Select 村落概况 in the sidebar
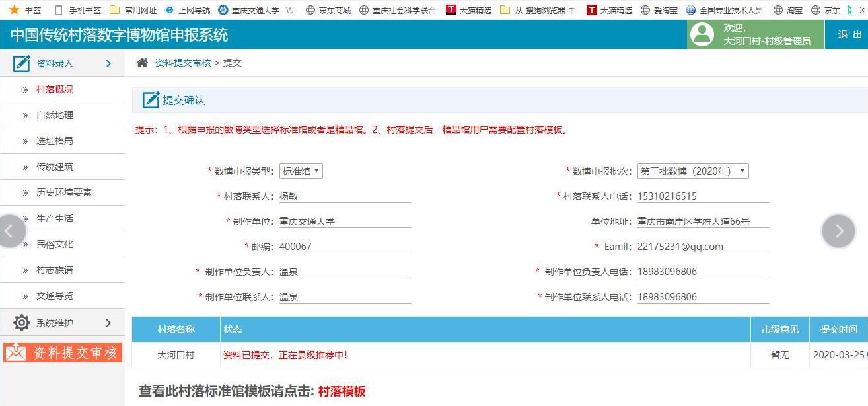The width and height of the screenshot is (868, 406). [x=55, y=89]
